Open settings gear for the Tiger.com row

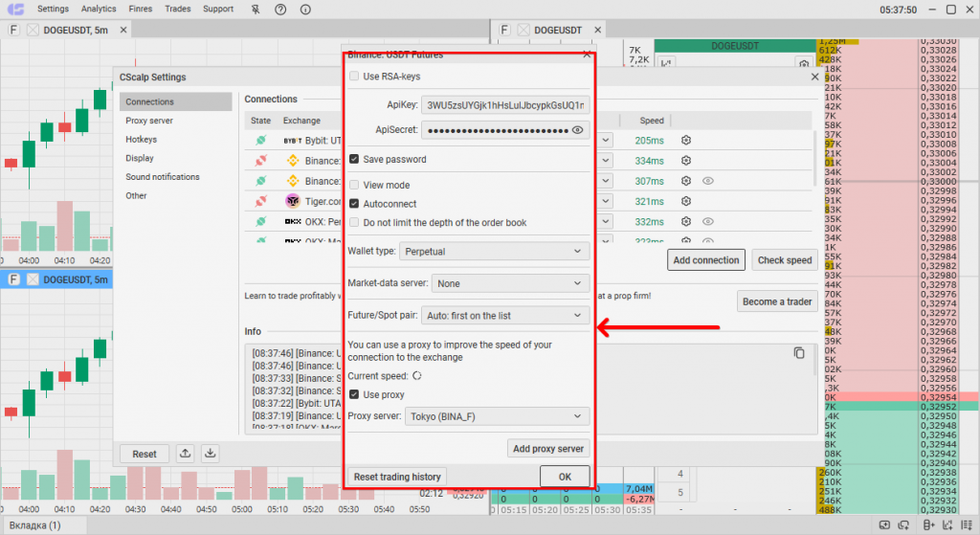[x=685, y=201]
